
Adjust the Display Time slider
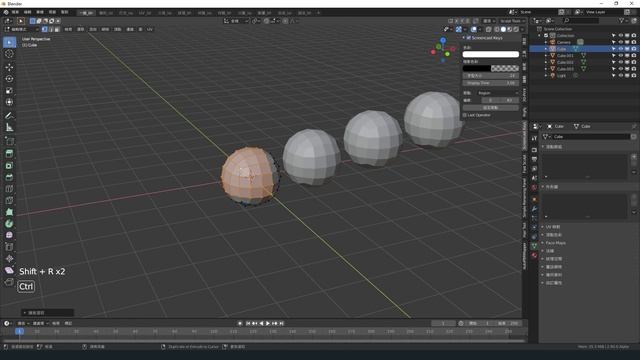pos(491,83)
